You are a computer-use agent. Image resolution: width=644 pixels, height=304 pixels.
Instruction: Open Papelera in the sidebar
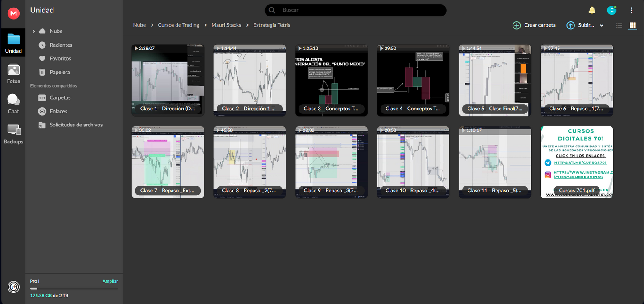pyautogui.click(x=60, y=72)
